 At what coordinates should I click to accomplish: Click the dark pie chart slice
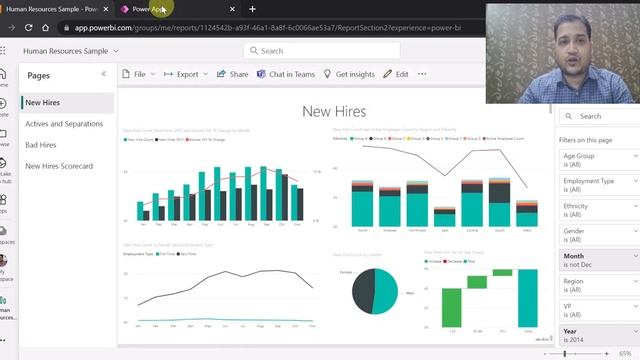pyautogui.click(x=362, y=291)
